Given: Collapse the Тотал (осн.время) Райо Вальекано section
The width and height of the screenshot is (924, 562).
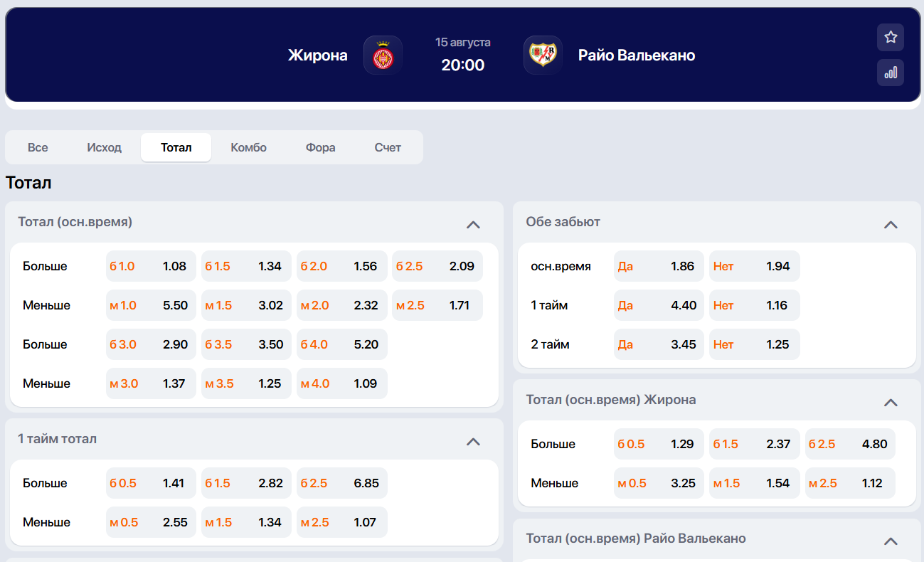Looking at the screenshot, I should coord(891,541).
